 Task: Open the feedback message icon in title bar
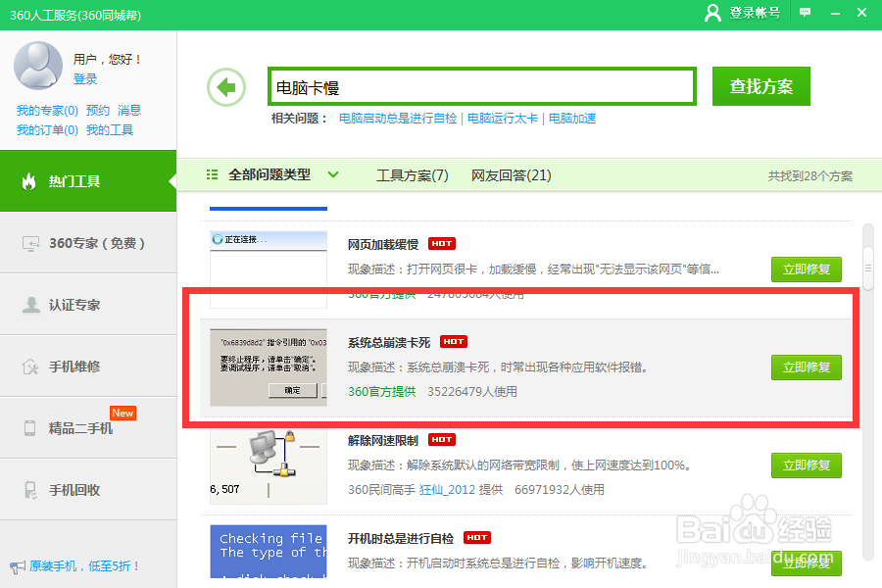point(805,13)
